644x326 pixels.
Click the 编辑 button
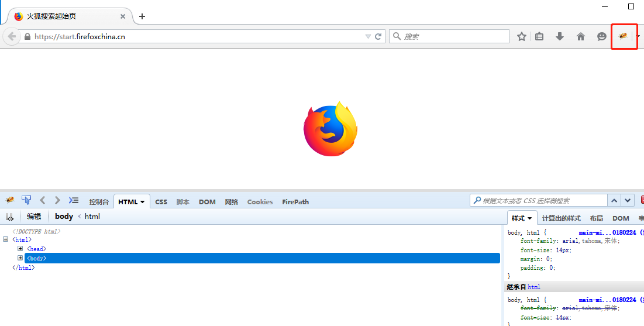point(34,217)
